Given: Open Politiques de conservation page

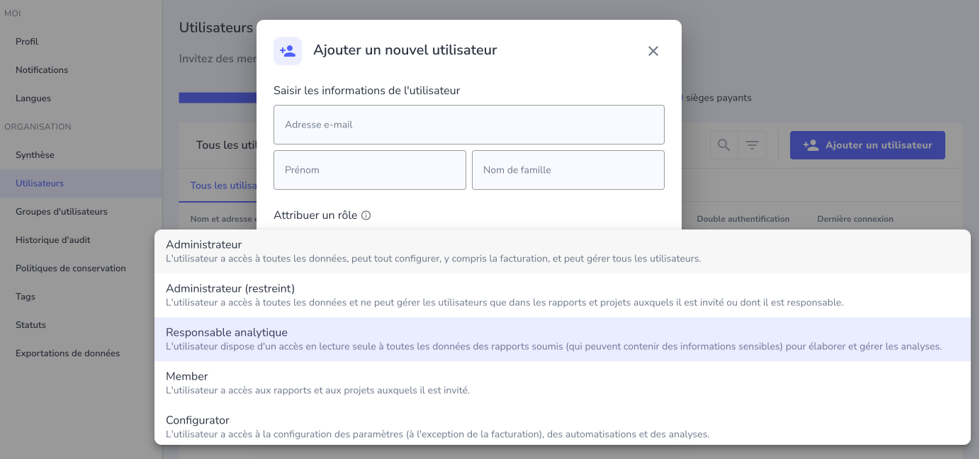Looking at the screenshot, I should point(81,268).
